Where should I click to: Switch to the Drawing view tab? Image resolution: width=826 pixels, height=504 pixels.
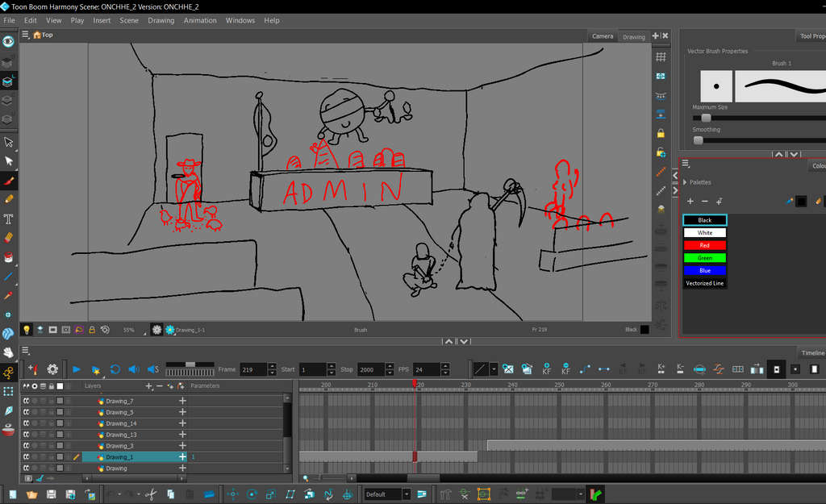(633, 36)
